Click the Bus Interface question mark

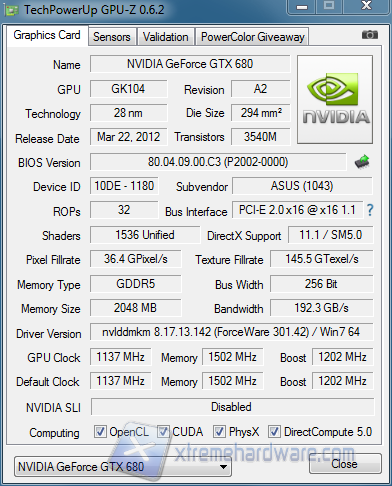click(x=370, y=210)
